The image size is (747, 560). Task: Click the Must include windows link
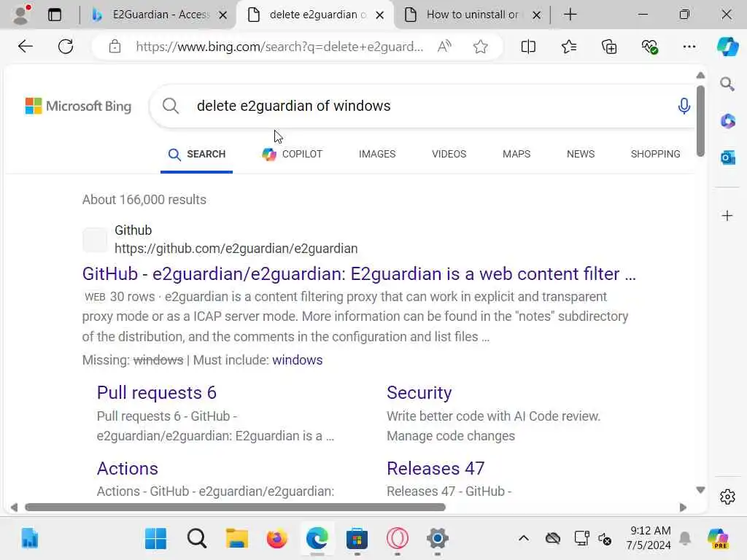pos(298,360)
